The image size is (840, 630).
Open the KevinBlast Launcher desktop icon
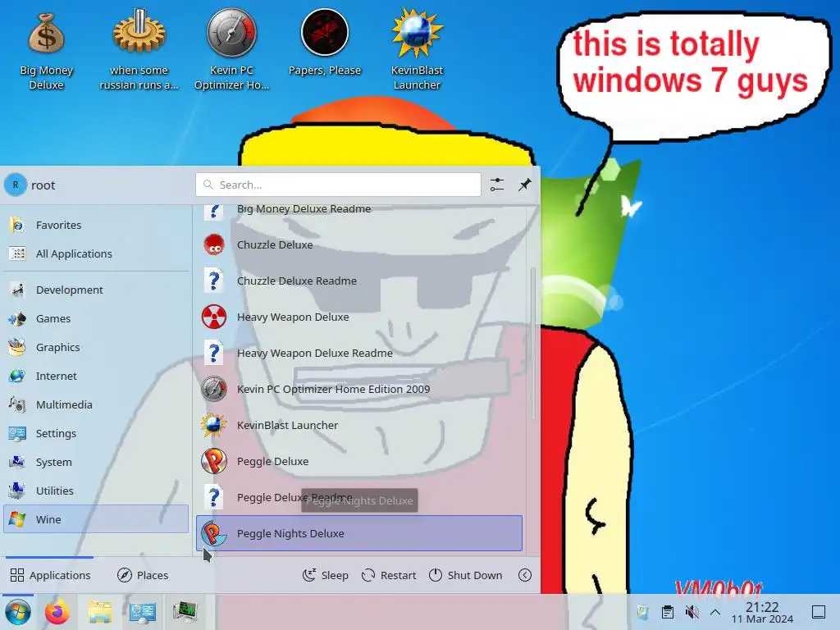(417, 49)
